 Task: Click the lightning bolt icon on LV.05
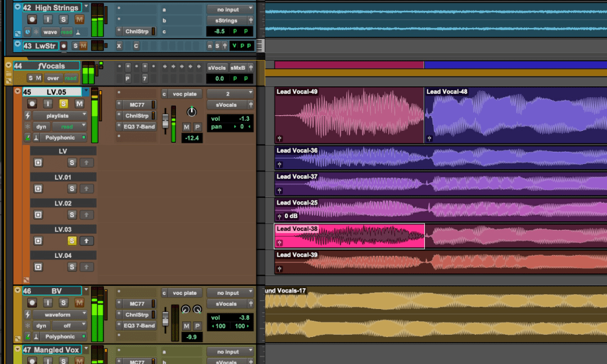[27, 115]
